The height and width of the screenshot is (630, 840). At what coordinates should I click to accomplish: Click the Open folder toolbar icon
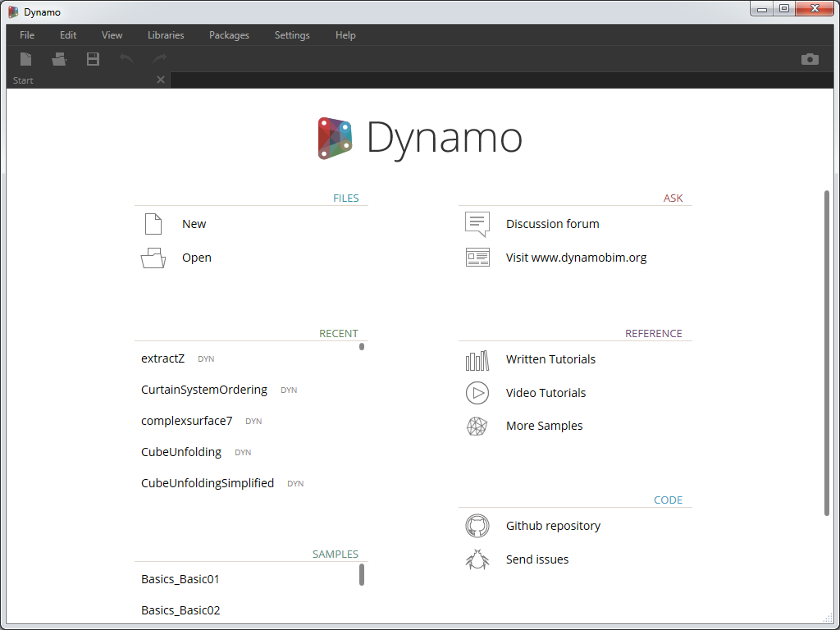pyautogui.click(x=59, y=59)
